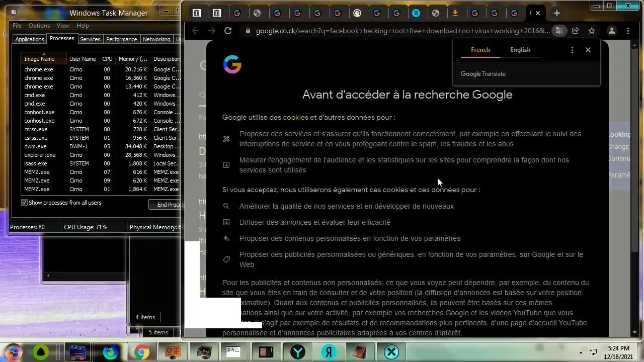Select csrss.exe row using 956 K
Viewport: 644px width, 362px height.
pyautogui.click(x=101, y=138)
